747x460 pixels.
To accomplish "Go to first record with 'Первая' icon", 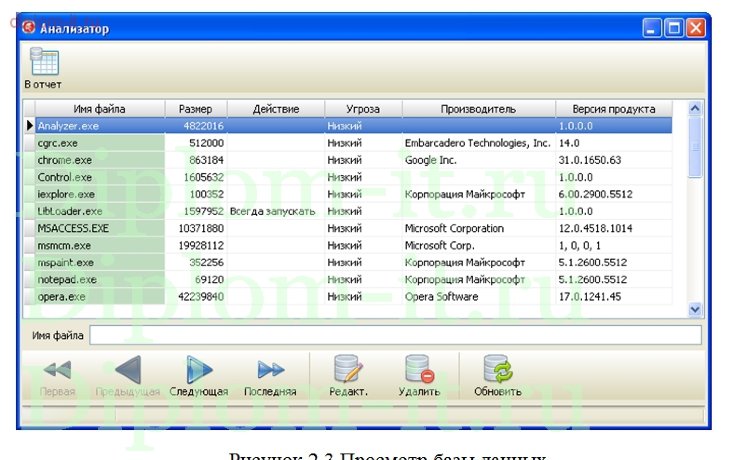I will (57, 370).
